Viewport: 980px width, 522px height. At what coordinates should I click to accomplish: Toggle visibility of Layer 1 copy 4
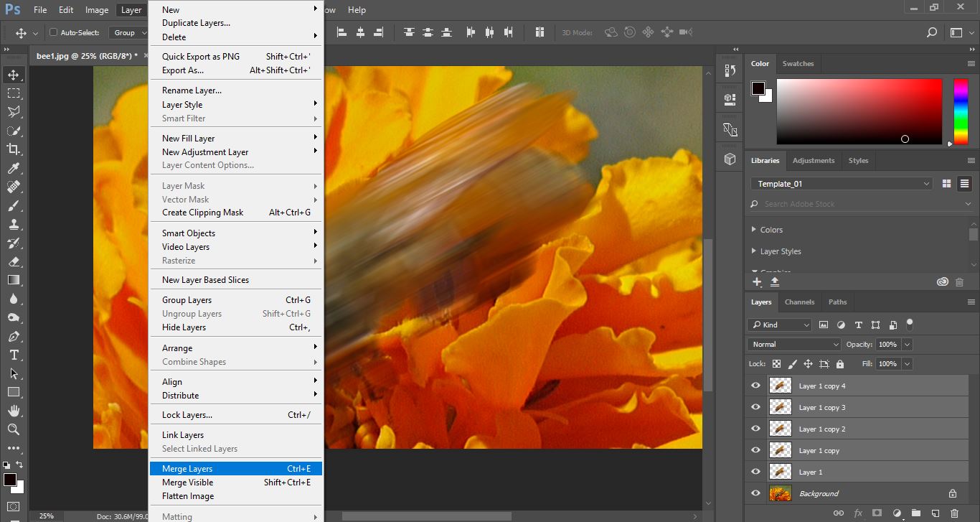755,386
